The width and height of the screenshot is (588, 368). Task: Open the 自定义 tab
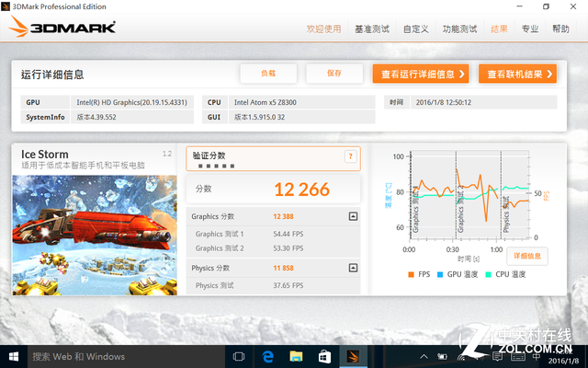click(416, 29)
